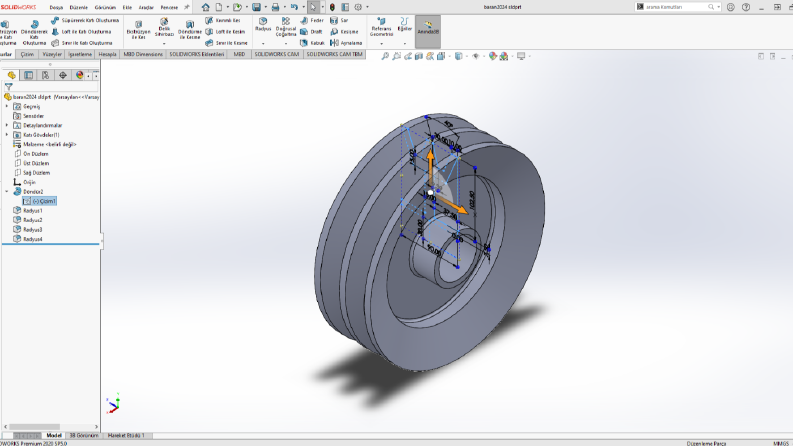Open the PropertyManager tab icon

pyautogui.click(x=28, y=75)
